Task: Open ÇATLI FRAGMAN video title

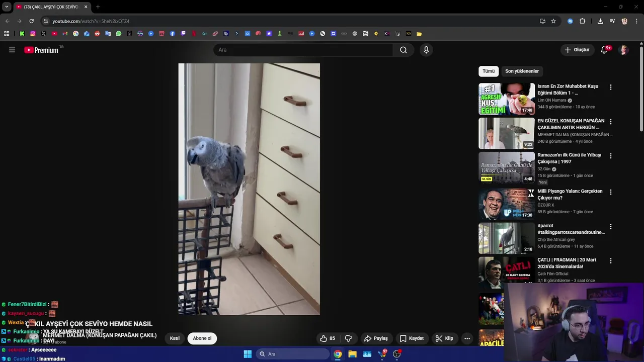Action: point(567,263)
